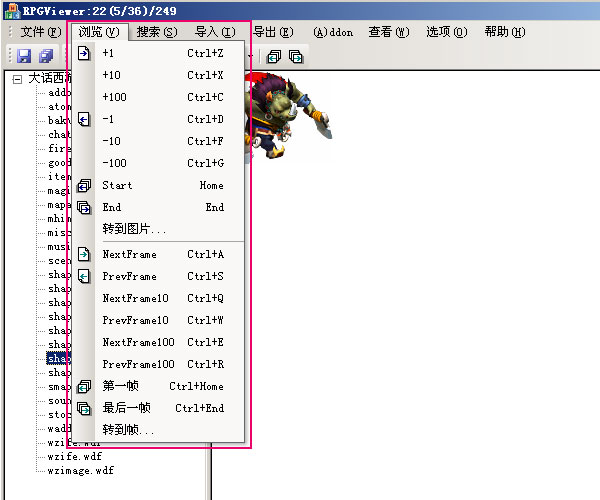600x500 pixels.
Task: Click the toolbar grip handle beside save icon
Action: pos(10,56)
